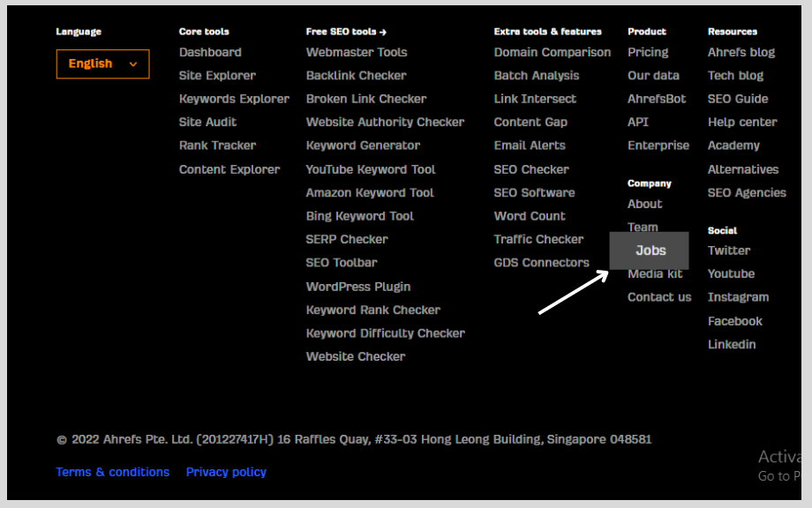Open Keywords Explorer
812x508 pixels.
234,99
